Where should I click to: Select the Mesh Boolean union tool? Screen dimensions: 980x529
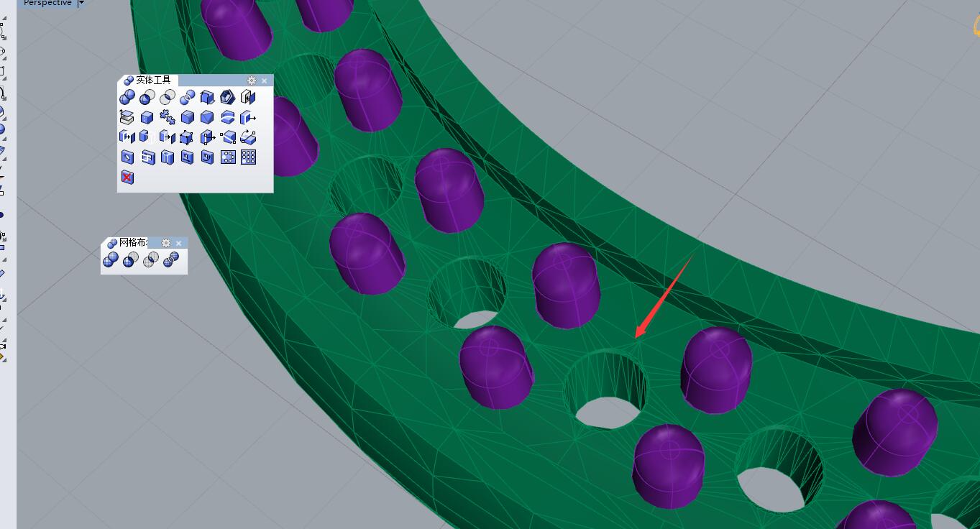click(x=110, y=260)
